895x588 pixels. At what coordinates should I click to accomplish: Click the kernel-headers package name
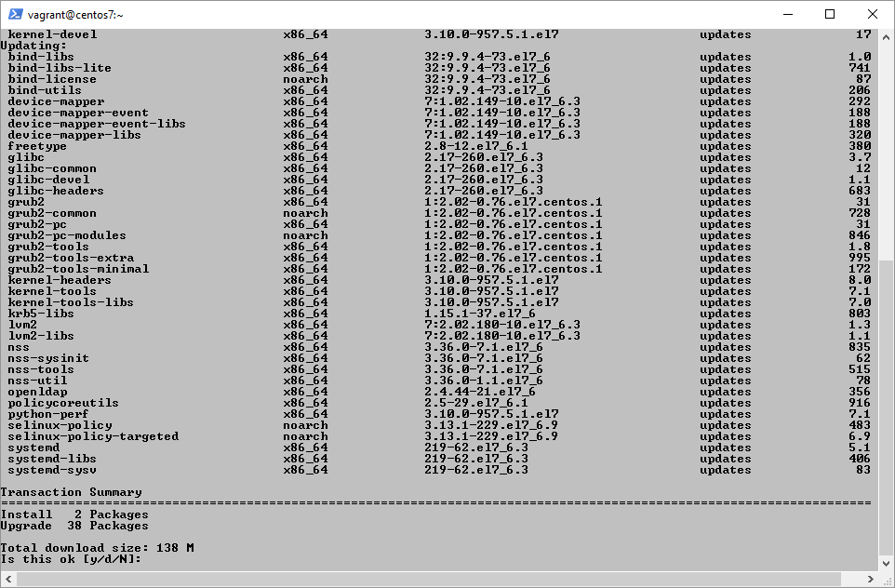[x=60, y=280]
